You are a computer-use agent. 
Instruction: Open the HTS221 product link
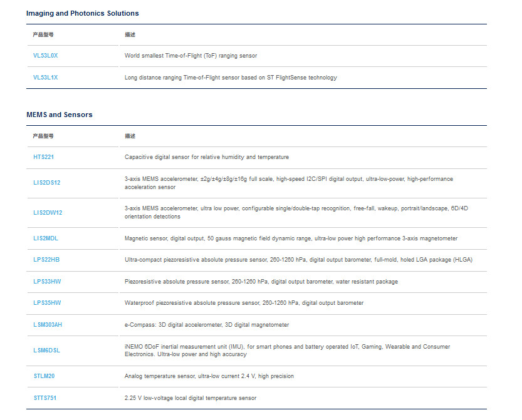tap(43, 157)
